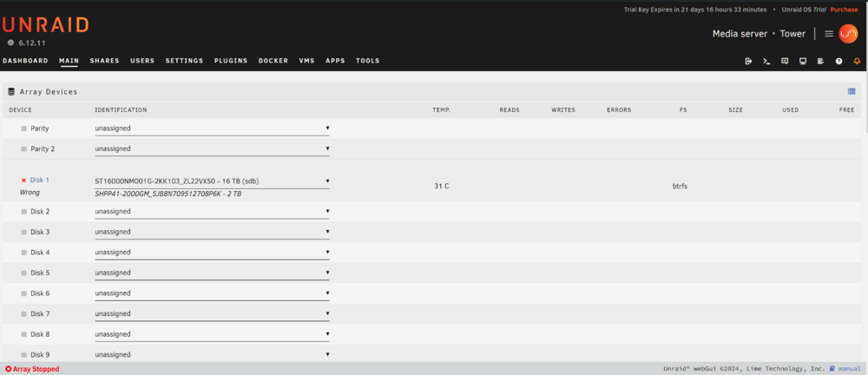The height and width of the screenshot is (375, 868).
Task: Open the Disk 4 unassigned dropdown
Action: click(x=212, y=253)
